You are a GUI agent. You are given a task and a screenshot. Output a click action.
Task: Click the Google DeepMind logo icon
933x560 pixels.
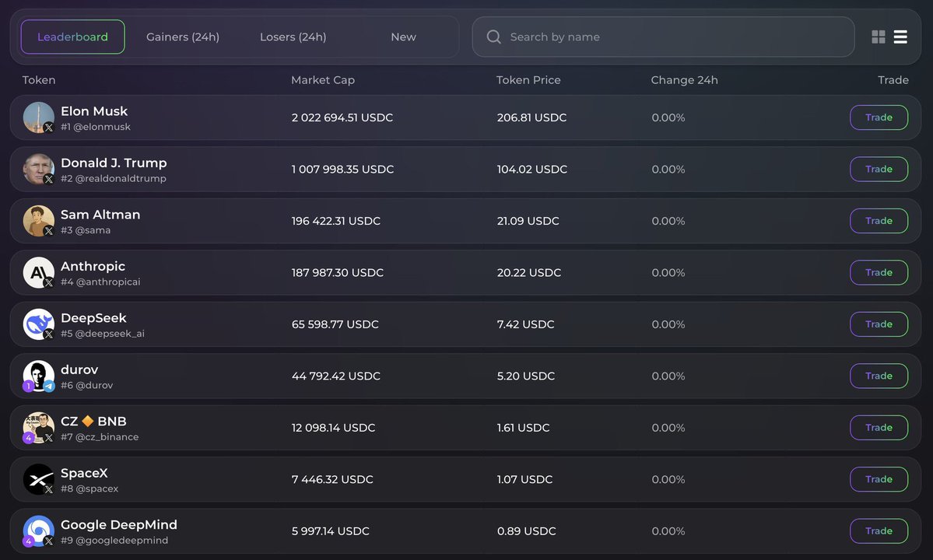pyautogui.click(x=39, y=531)
